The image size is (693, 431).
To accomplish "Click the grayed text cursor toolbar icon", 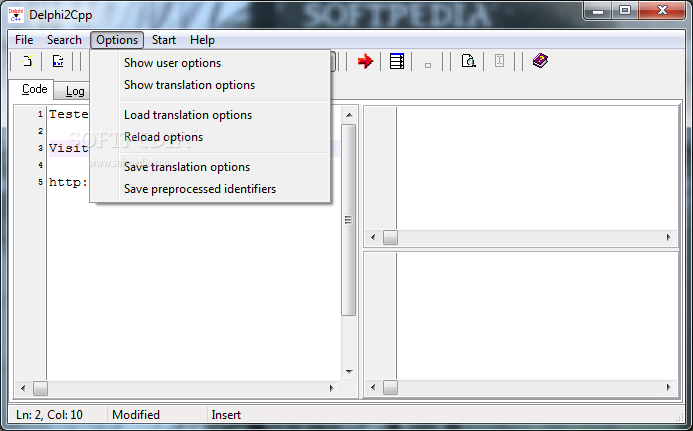I will [499, 61].
